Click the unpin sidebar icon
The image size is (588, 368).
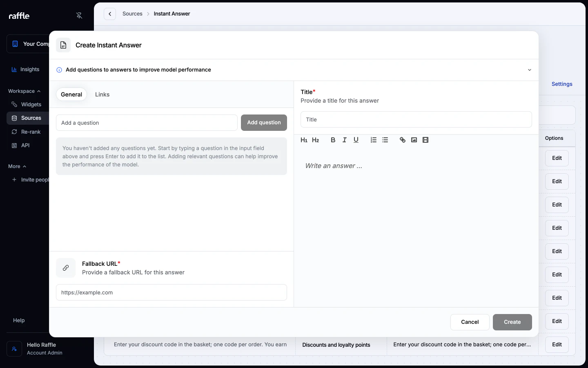(79, 16)
